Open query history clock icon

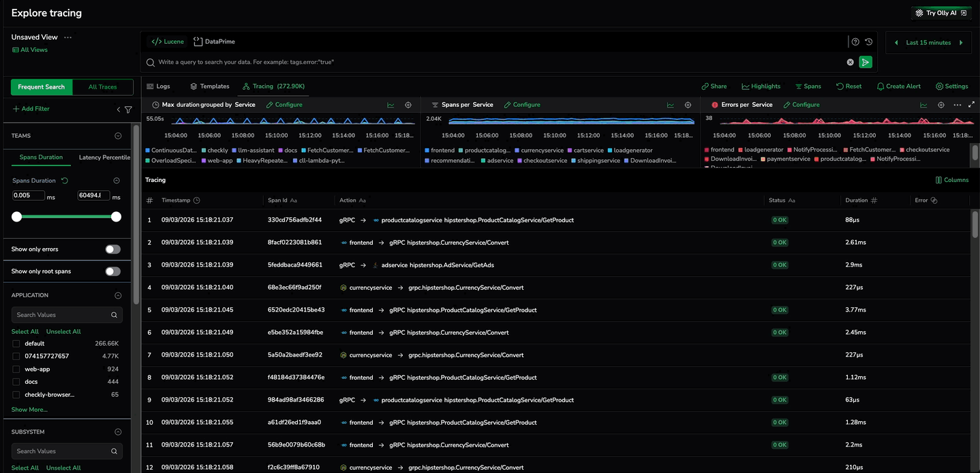pos(869,42)
